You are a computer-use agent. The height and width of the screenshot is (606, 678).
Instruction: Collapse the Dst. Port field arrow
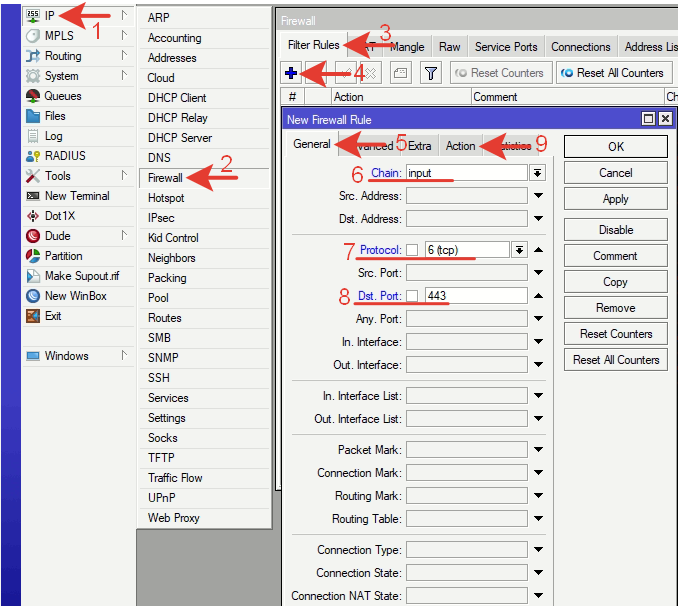coord(538,296)
